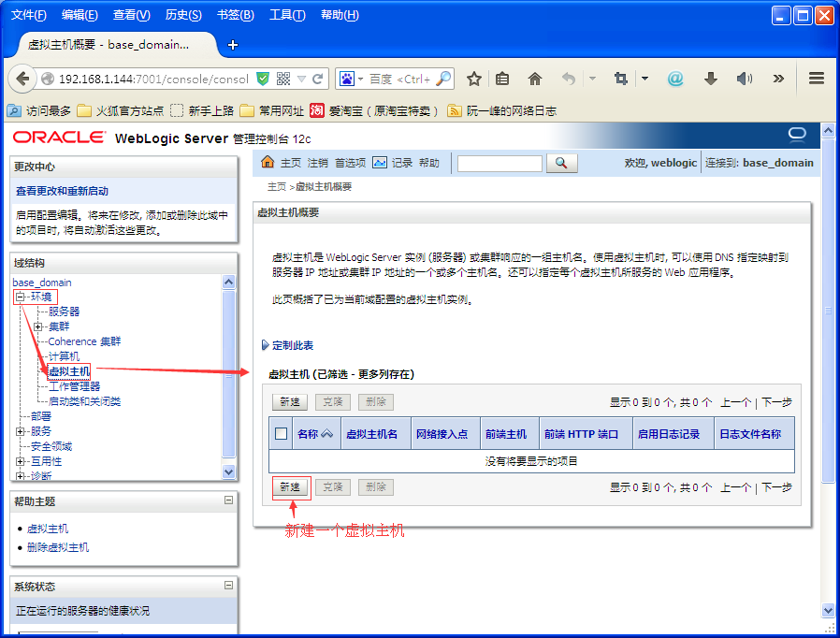Click the bottom 新建 button

290,487
